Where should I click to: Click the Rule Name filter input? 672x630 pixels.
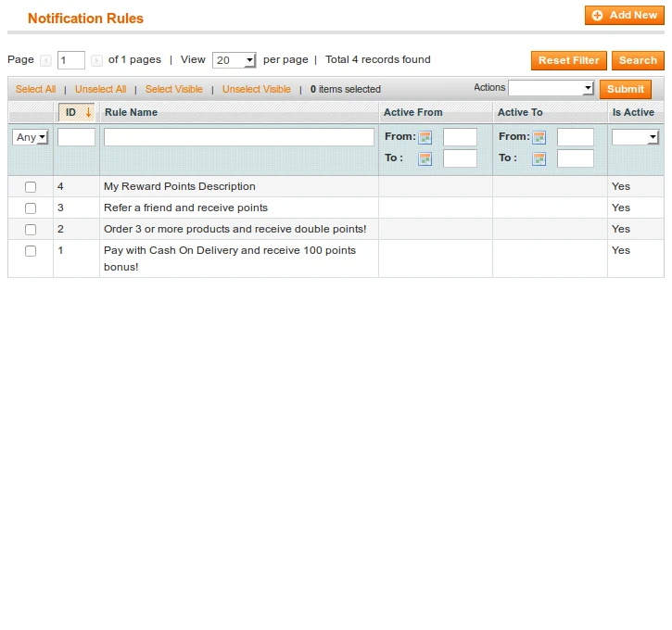pyautogui.click(x=239, y=137)
